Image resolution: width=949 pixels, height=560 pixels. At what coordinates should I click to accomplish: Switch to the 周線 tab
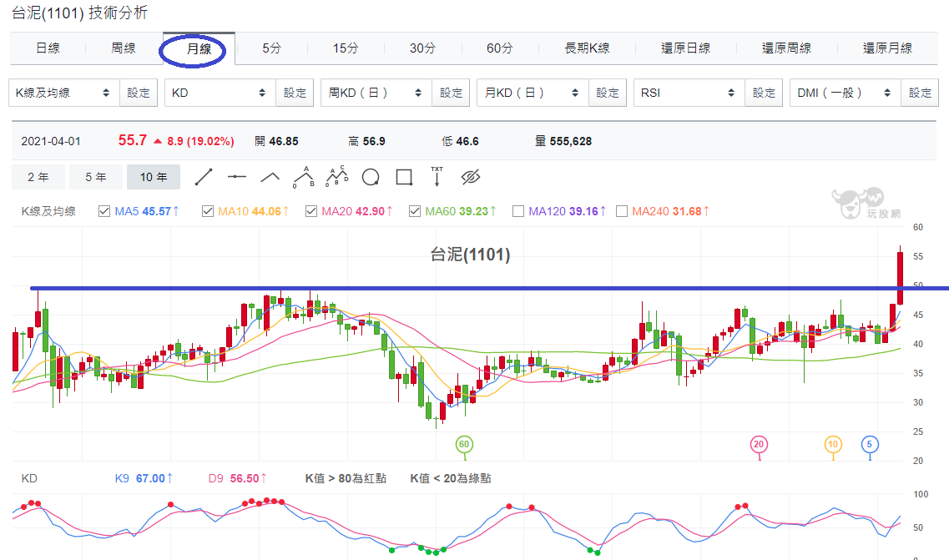click(124, 48)
